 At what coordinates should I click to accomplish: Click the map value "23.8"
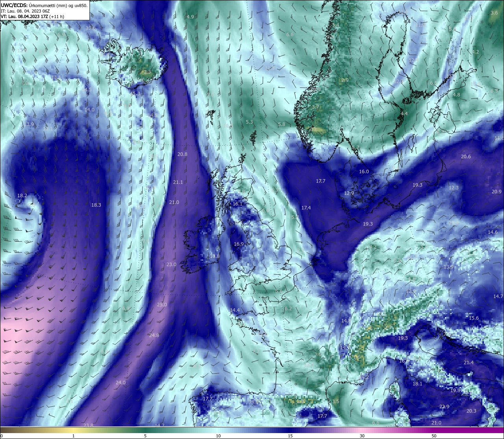click(89, 425)
